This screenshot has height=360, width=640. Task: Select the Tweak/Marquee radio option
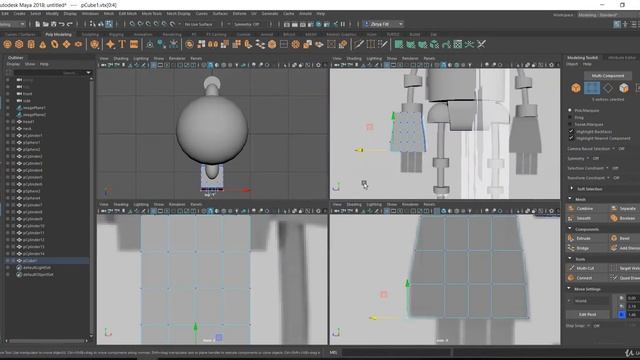[x=570, y=124]
